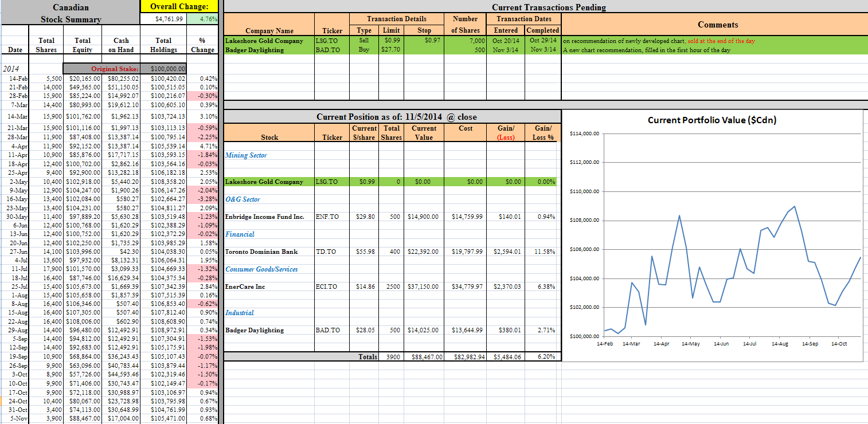Select the "Total Holdings" column header
This screenshot has width=868, height=424.
163,45
